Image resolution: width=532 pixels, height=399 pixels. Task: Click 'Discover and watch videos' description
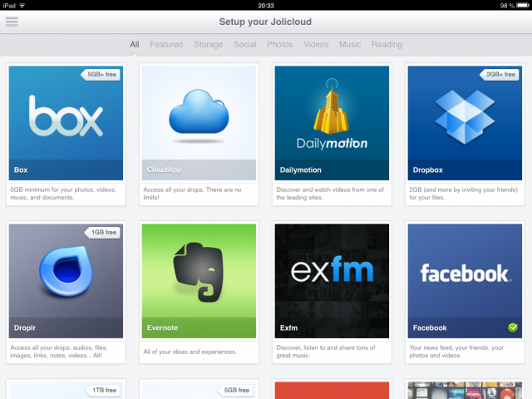(330, 194)
